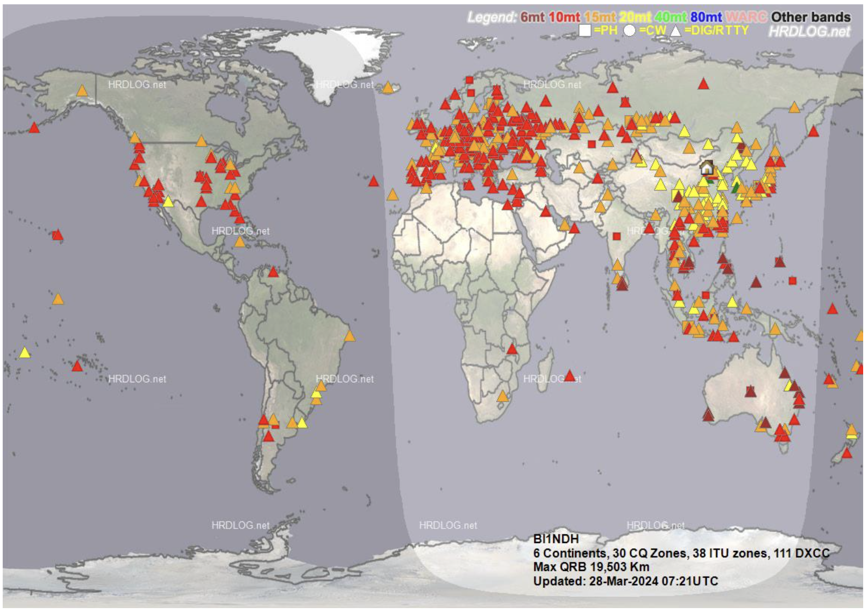Click the orange triangle marker over Iceland
Viewport: 868px width, 614px height.
point(388,87)
